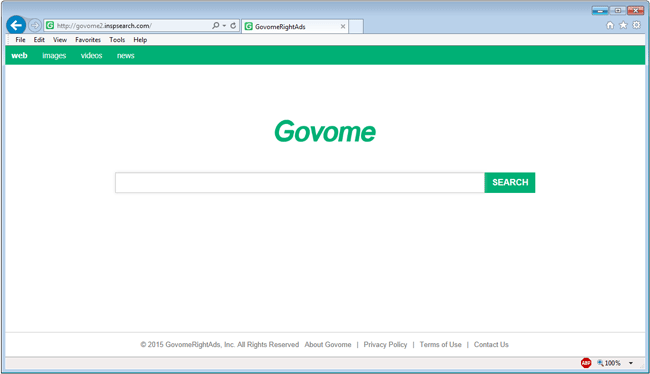Viewport: 650px width, 374px height.
Task: Select the web search category
Action: (19, 56)
